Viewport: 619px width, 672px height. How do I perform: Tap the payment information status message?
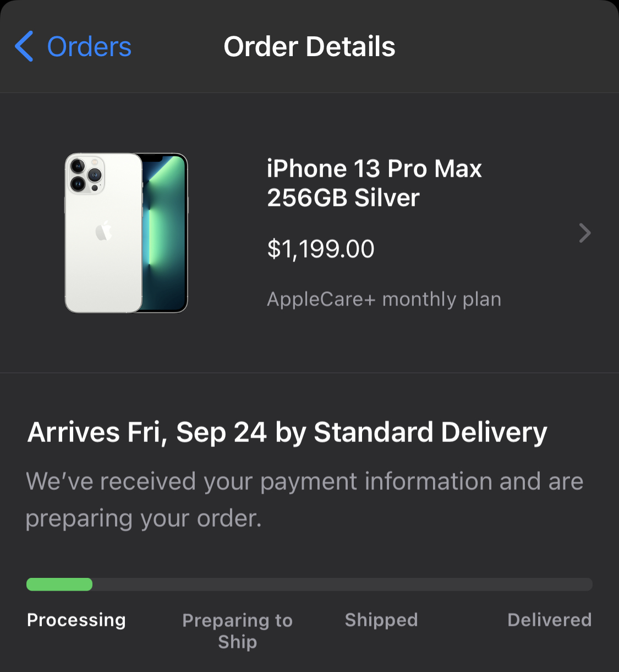pyautogui.click(x=304, y=500)
